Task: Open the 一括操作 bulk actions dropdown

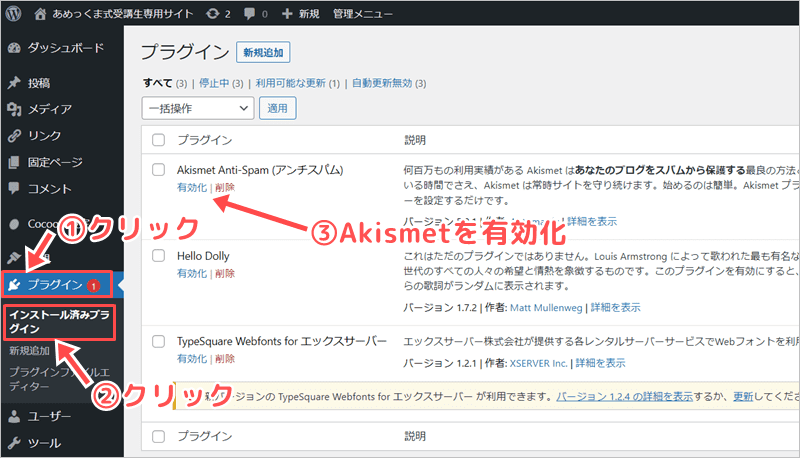Action: (x=198, y=107)
